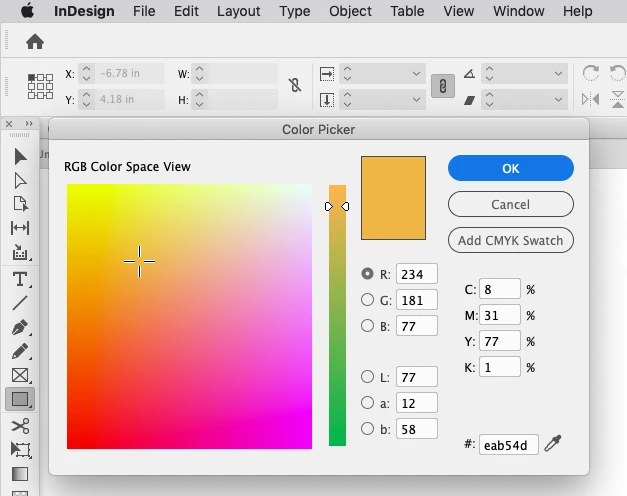Flip horizontal icon
The height and width of the screenshot is (496, 627).
pyautogui.click(x=591, y=99)
